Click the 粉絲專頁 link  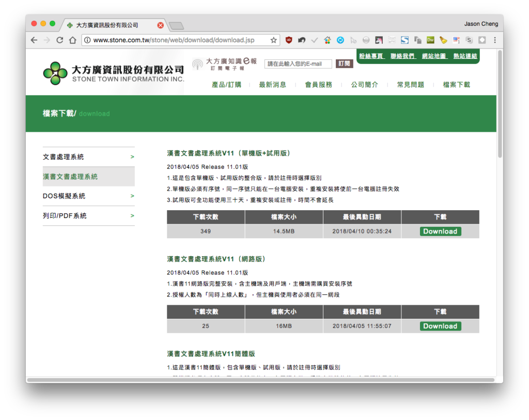pos(371,56)
